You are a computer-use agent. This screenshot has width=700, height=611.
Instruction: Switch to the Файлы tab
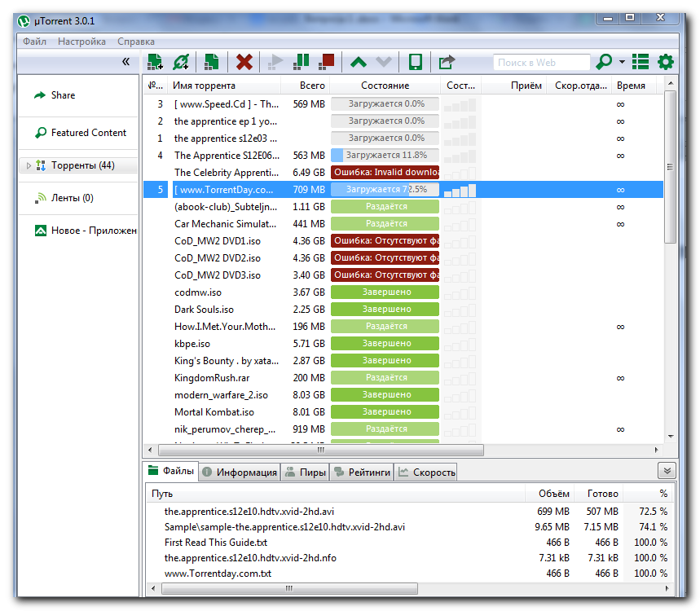(171, 472)
